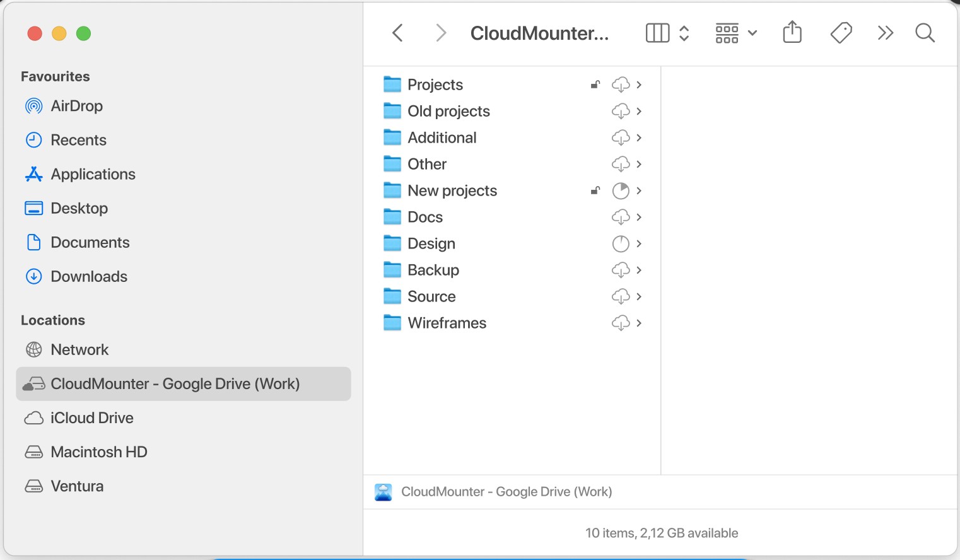The height and width of the screenshot is (560, 960).
Task: Click the cloud download icon beside Wireframes
Action: (621, 323)
